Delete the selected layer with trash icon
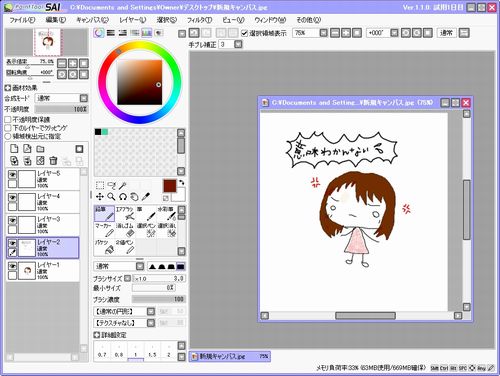The width and height of the screenshot is (500, 376). (x=53, y=161)
